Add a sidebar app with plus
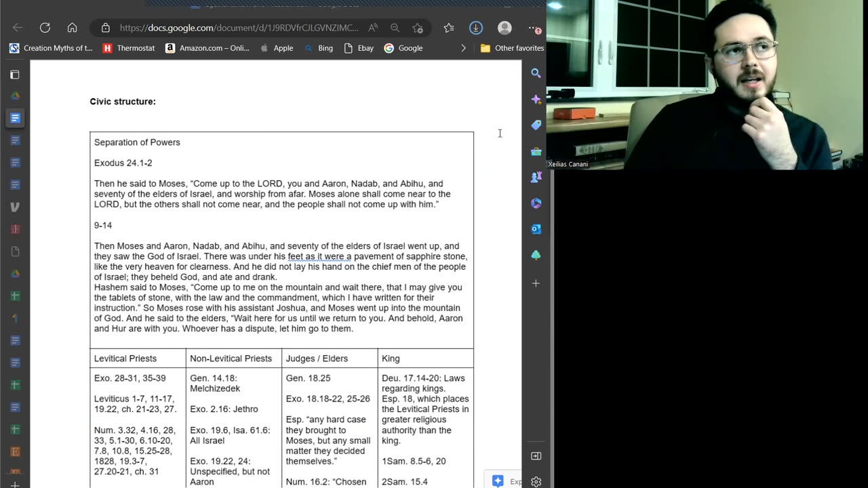The image size is (868, 488). point(536,283)
